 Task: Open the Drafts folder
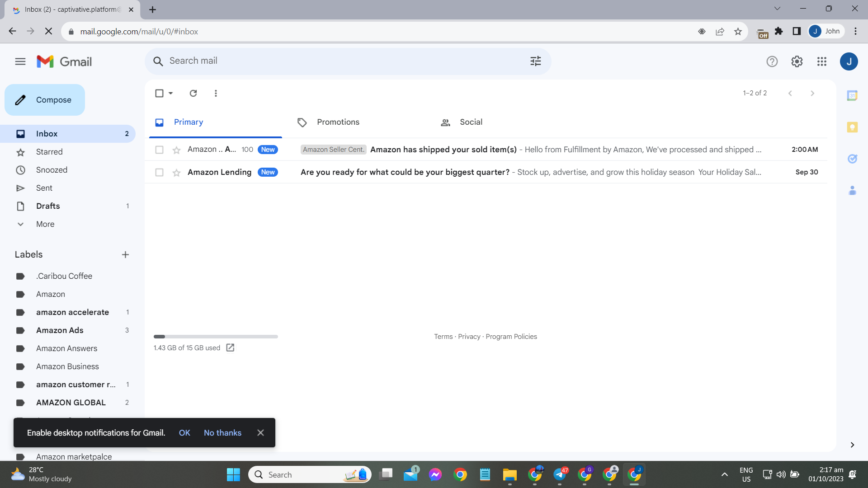68,206
